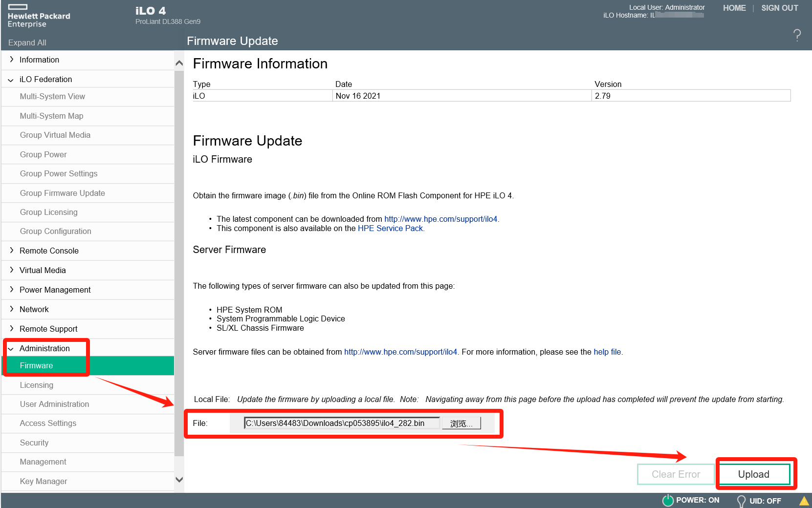The height and width of the screenshot is (508, 812).
Task: Expand the Power Management section
Action: (x=55, y=290)
